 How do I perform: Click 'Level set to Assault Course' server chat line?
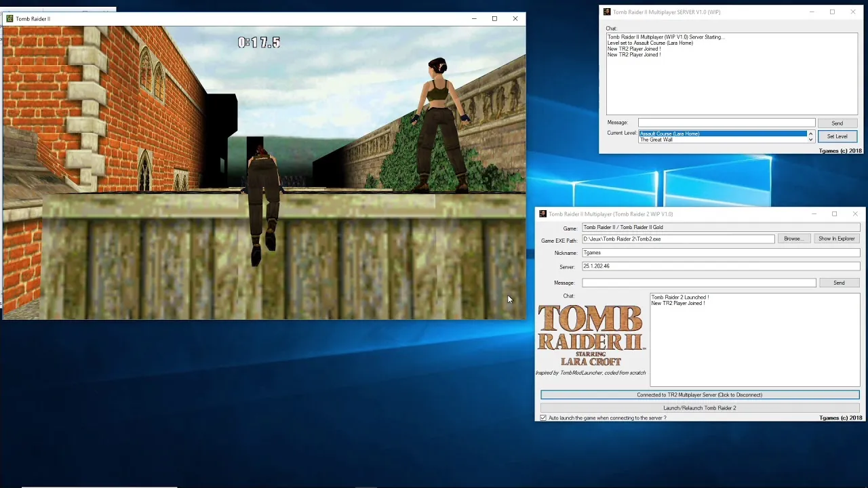click(650, 43)
